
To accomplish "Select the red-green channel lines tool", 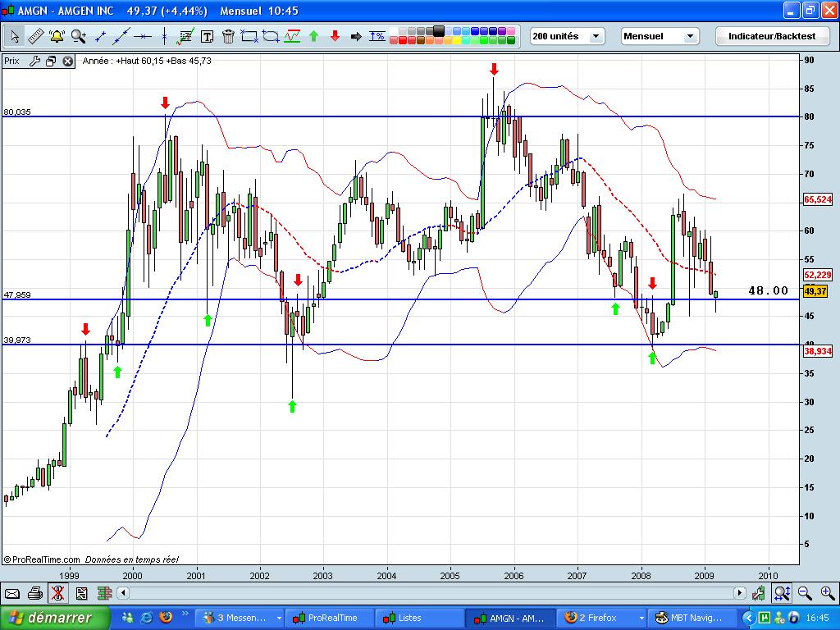I will point(292,36).
